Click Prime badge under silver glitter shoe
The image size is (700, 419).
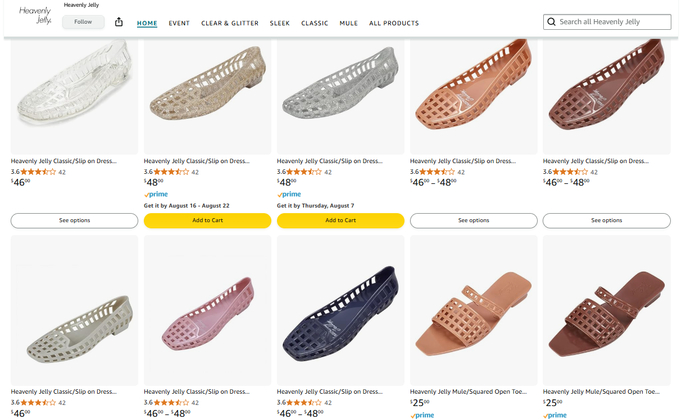[x=289, y=194]
